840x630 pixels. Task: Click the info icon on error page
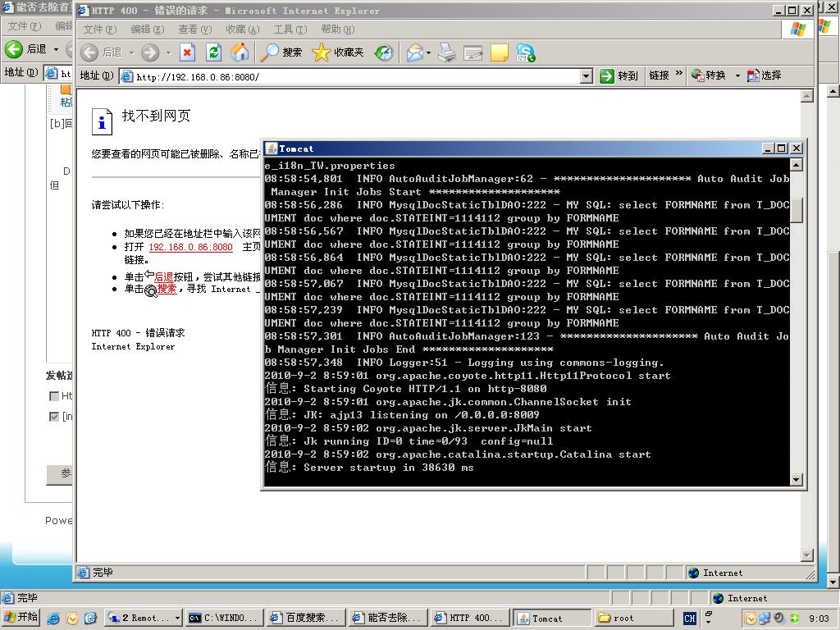102,121
